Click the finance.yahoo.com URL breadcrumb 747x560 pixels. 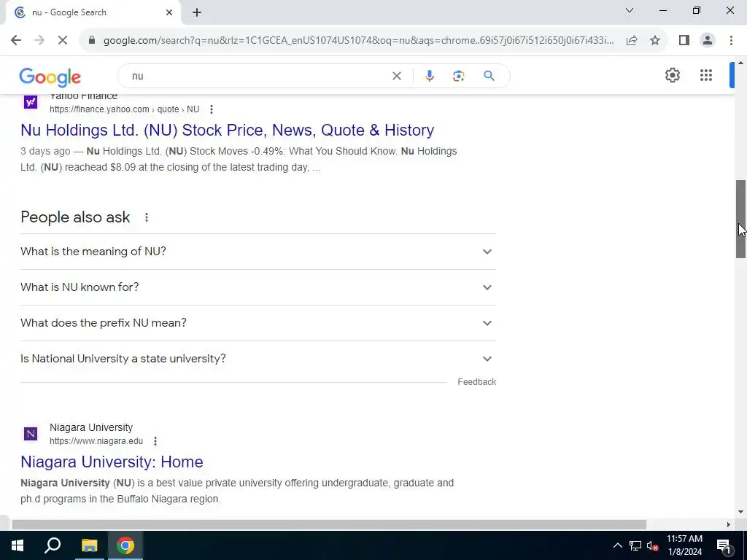124,109
